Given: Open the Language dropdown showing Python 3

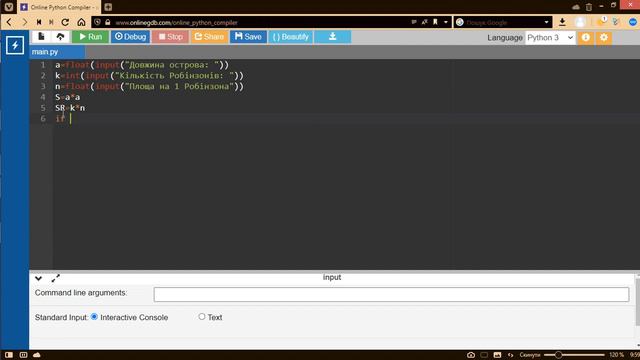Looking at the screenshot, I should pos(550,38).
